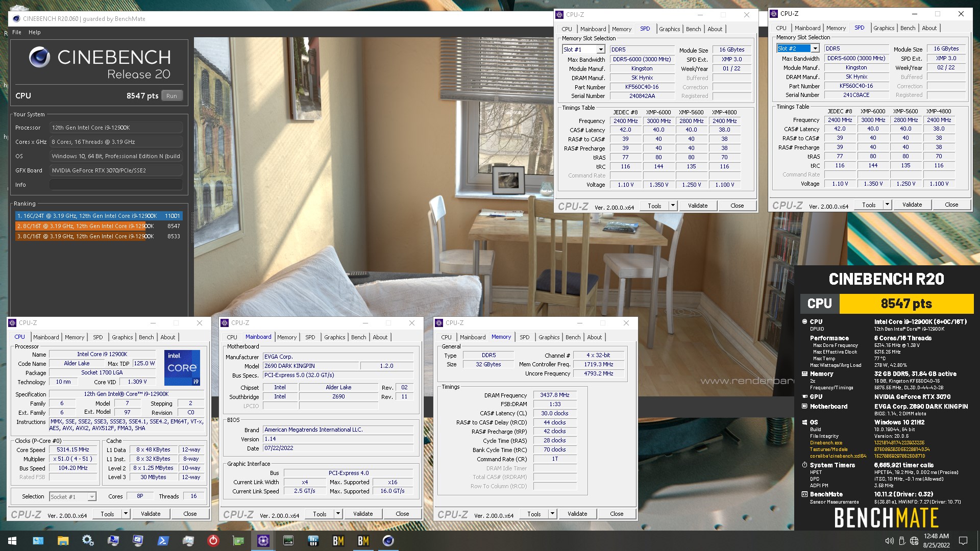
Task: Expand Tools arrow in CPU-Z Memory window
Action: [x=552, y=514]
